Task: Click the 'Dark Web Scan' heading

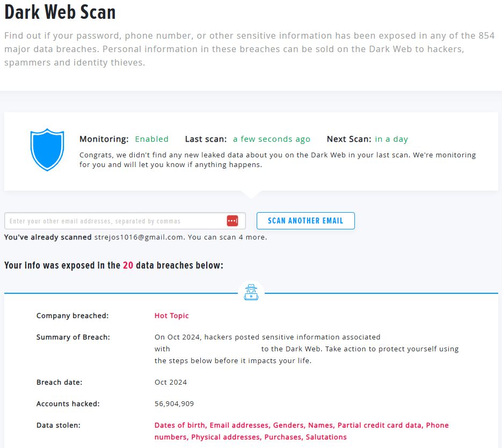Action: pos(60,12)
